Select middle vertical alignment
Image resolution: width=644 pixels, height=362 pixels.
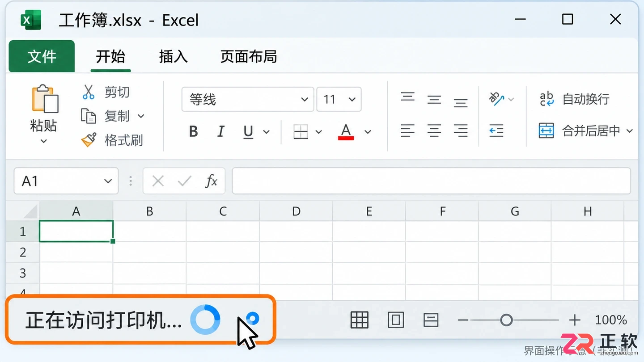[434, 99]
